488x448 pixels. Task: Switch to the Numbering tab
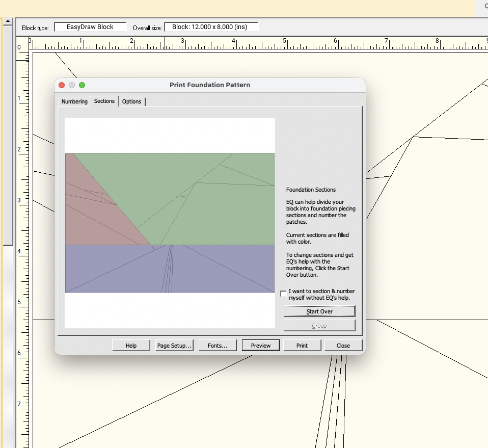tap(74, 101)
